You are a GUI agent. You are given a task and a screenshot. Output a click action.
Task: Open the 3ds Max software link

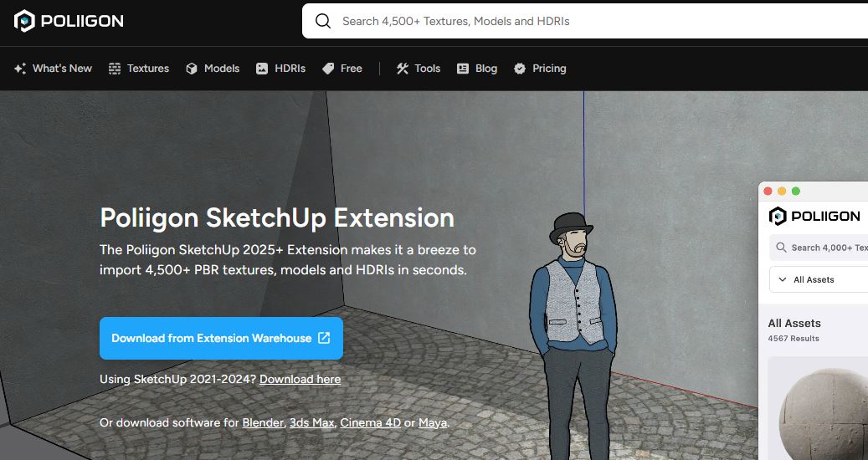click(311, 423)
